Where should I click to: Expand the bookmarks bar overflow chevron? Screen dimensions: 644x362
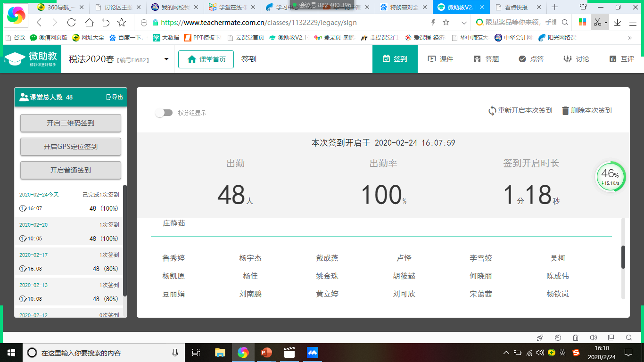(630, 38)
